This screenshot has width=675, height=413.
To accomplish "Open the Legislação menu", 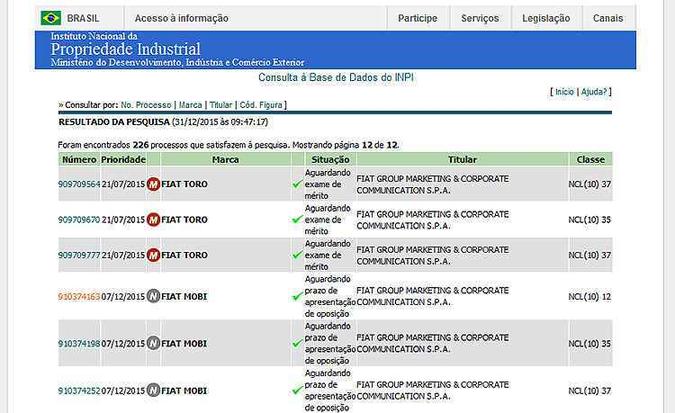I will [546, 18].
